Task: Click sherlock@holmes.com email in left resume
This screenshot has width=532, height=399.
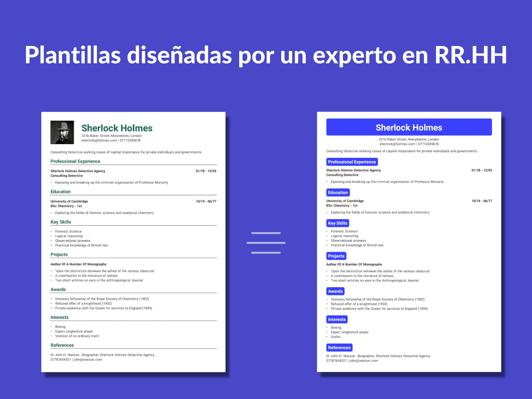Action: pos(99,140)
